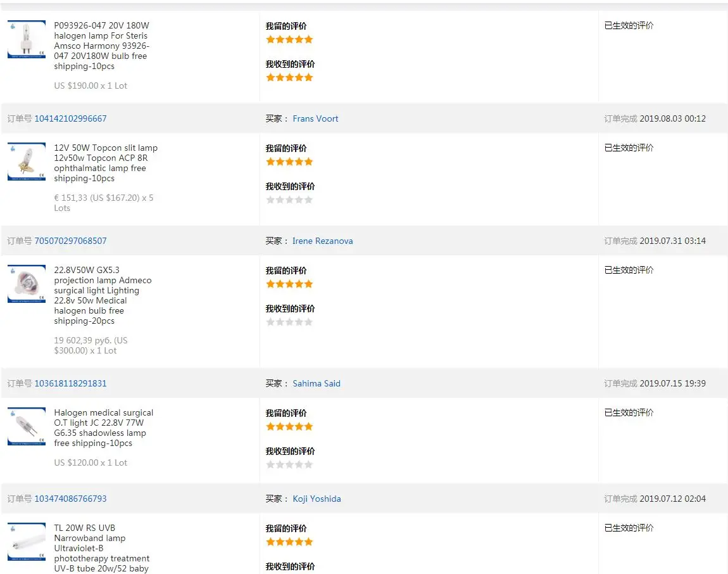Open order number 705070297068507
This screenshot has height=574, width=728.
pos(70,241)
